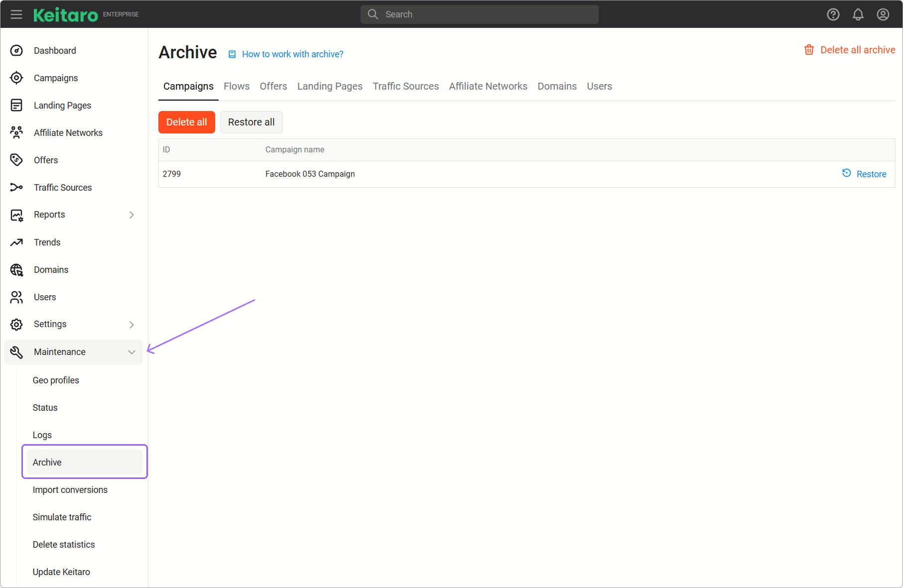The height and width of the screenshot is (588, 903).
Task: Expand the Settings submenu chevron
Action: tap(131, 325)
